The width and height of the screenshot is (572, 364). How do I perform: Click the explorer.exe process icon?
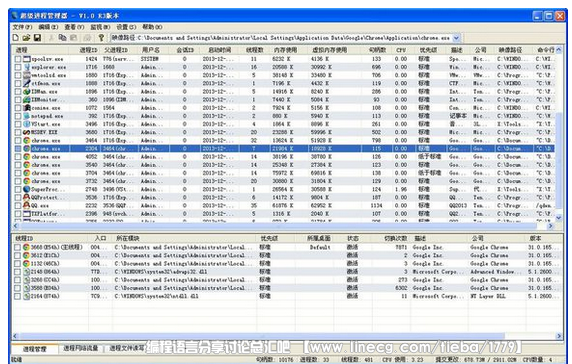(27, 67)
